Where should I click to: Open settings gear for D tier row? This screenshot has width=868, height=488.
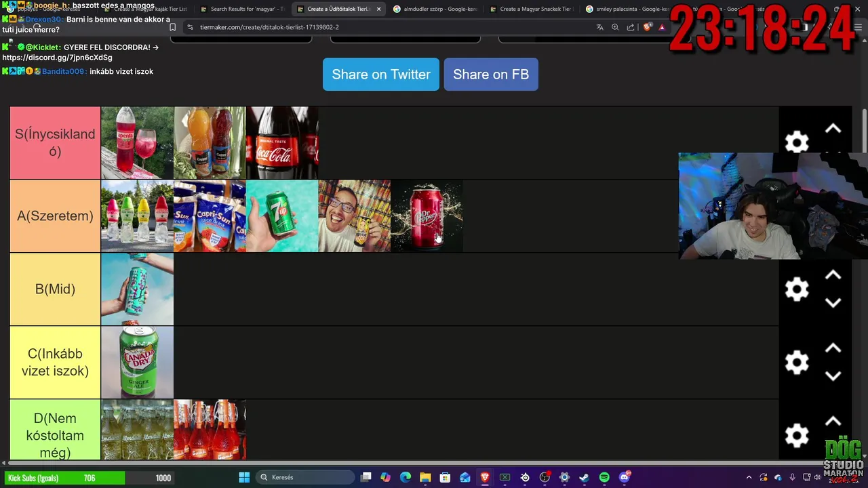797,436
